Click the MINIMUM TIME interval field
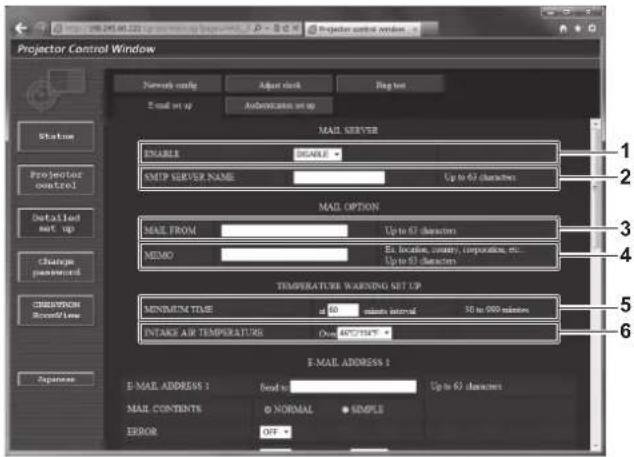 [343, 310]
